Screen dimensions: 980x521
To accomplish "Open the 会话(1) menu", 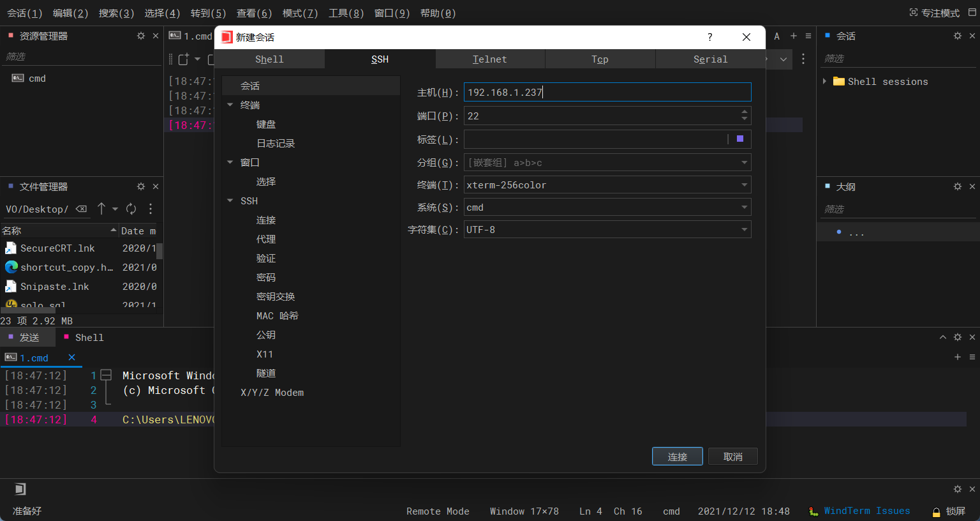I will pyautogui.click(x=24, y=13).
